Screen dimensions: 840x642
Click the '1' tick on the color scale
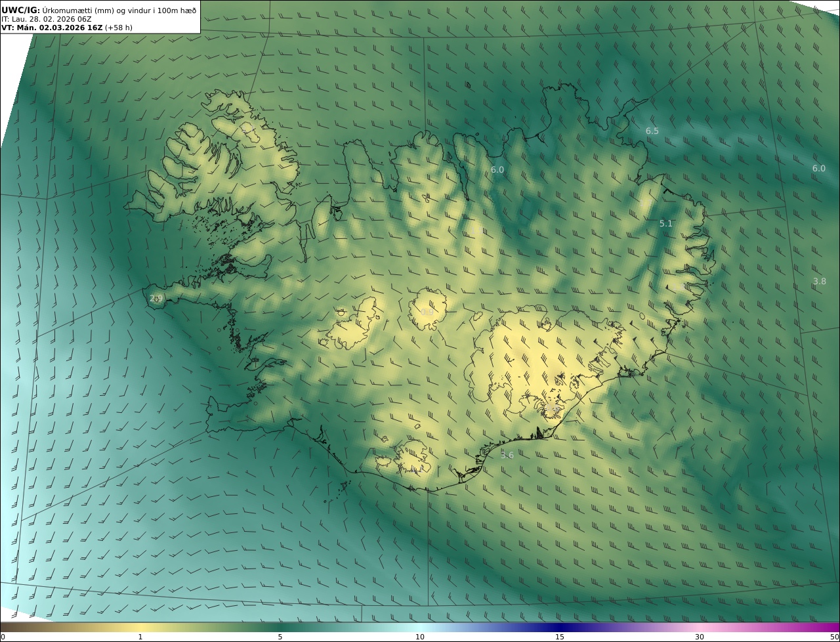click(140, 637)
